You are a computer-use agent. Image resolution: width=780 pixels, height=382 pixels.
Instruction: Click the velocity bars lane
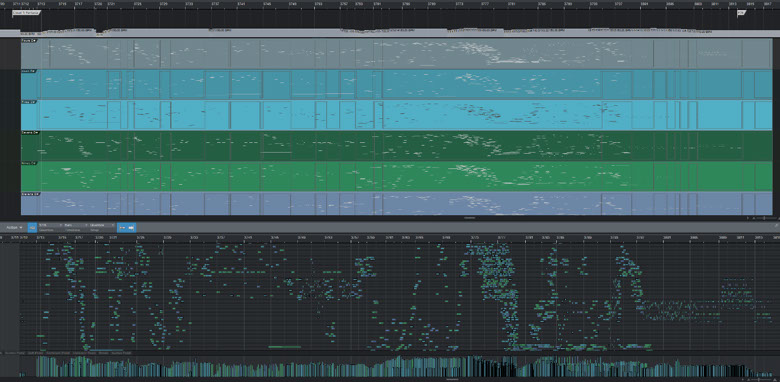pyautogui.click(x=398, y=367)
